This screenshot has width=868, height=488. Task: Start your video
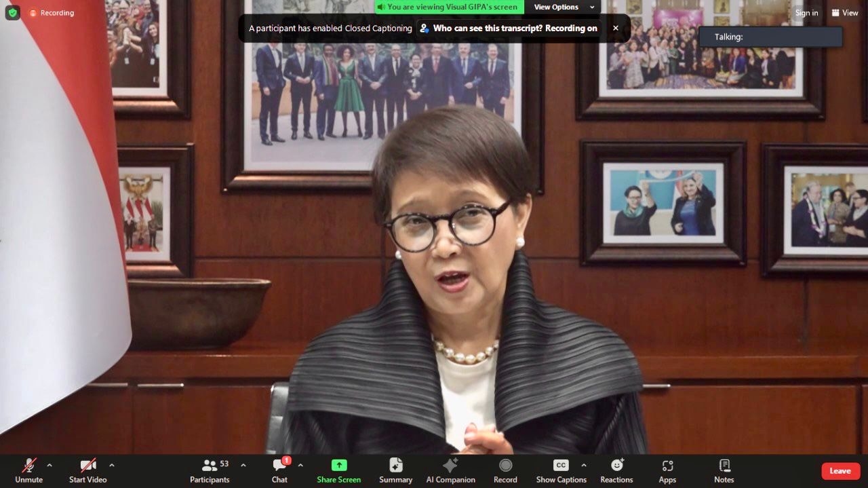pyautogui.click(x=87, y=471)
